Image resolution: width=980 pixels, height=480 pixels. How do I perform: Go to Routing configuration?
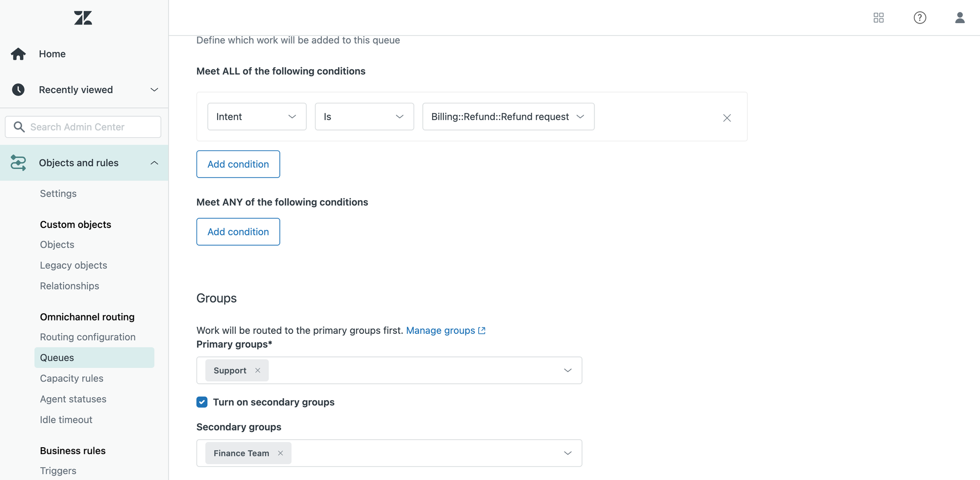click(88, 337)
